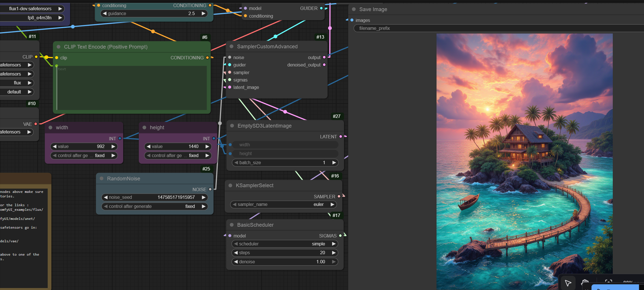Collapse the Save Image node via title dot
This screenshot has height=290, width=644.
pos(354,9)
